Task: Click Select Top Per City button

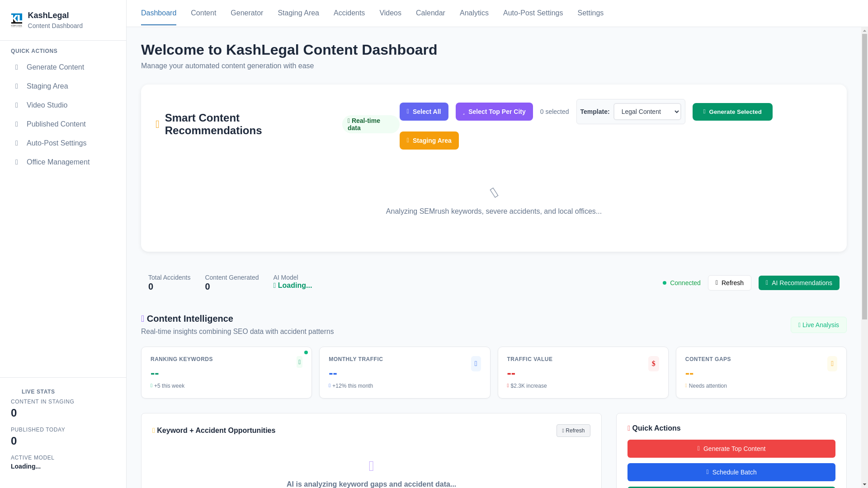Action: [494, 112]
